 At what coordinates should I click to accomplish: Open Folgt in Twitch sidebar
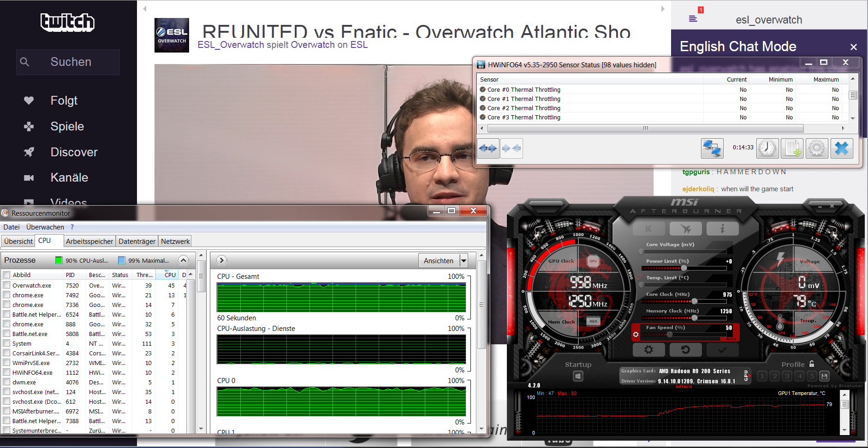coord(64,100)
